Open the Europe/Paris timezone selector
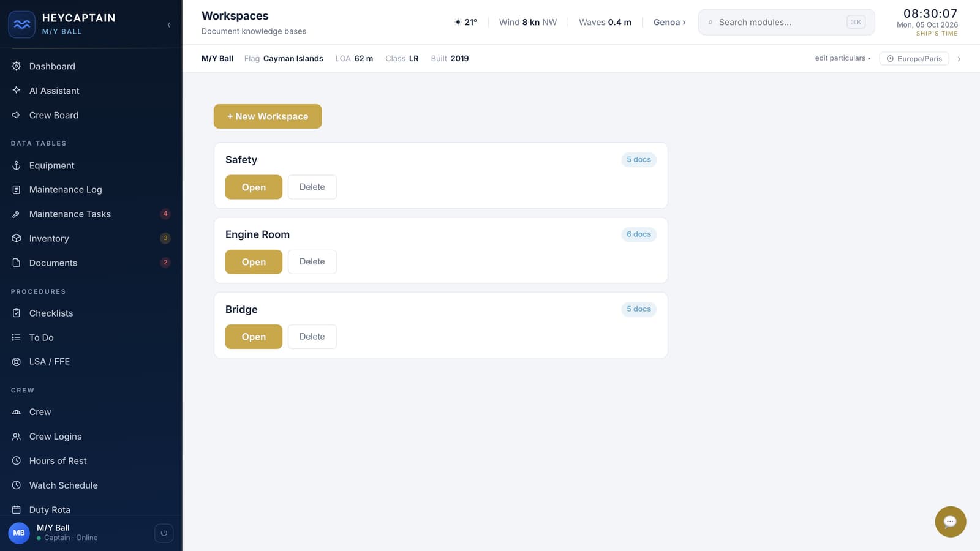The width and height of the screenshot is (980, 551). [x=914, y=59]
